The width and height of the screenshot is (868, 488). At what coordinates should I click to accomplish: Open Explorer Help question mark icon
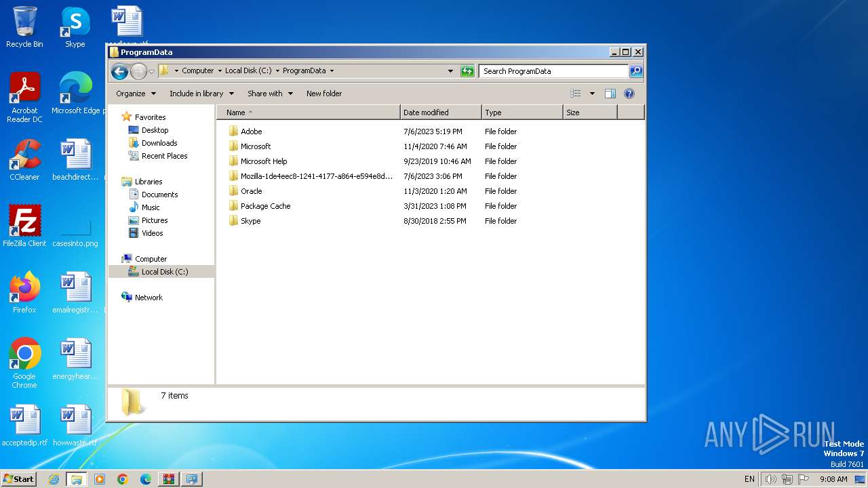[x=629, y=94]
